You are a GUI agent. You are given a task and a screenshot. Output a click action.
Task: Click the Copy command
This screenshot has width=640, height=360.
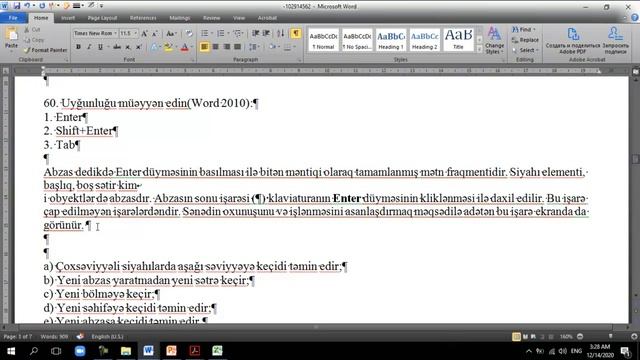coord(34,40)
